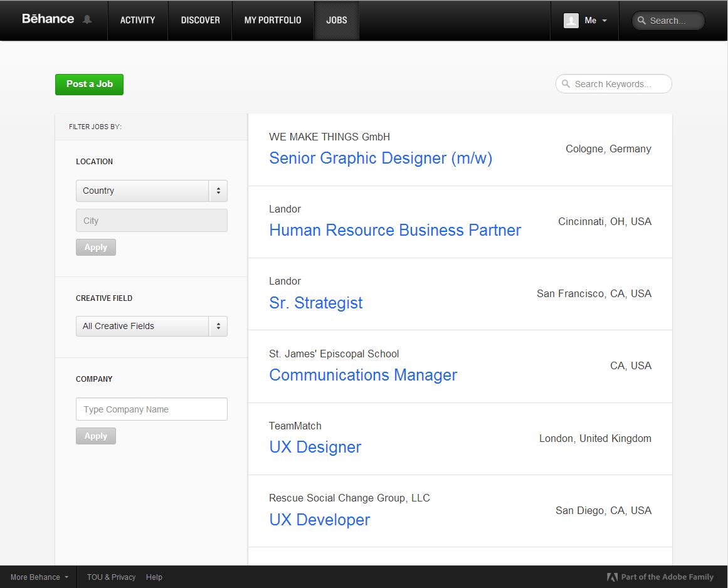728x588 pixels.
Task: Click Part of the Adobe Family text
Action: tap(667, 577)
